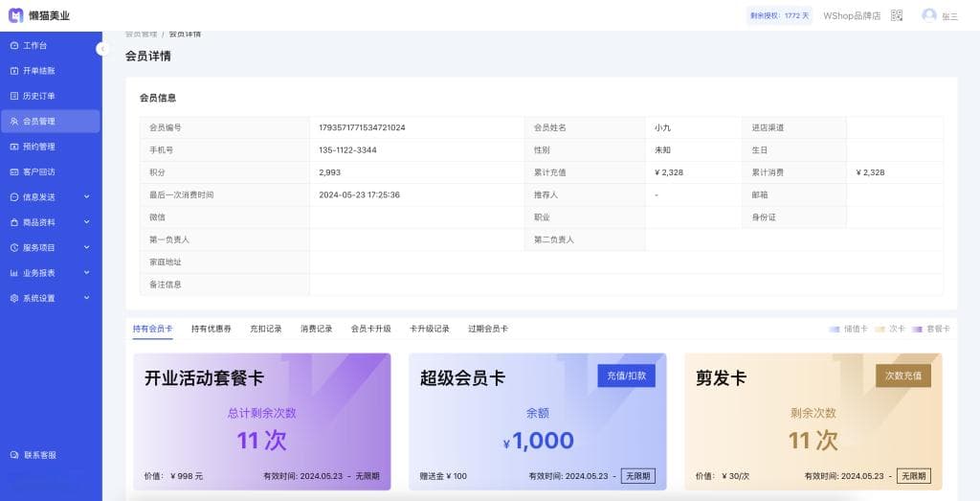Expand the 系统设置 menu chevron

(86, 298)
